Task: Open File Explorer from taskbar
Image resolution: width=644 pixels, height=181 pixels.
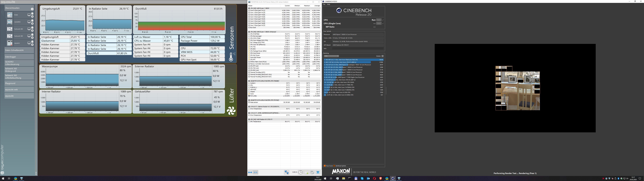Action: [x=344, y=178]
